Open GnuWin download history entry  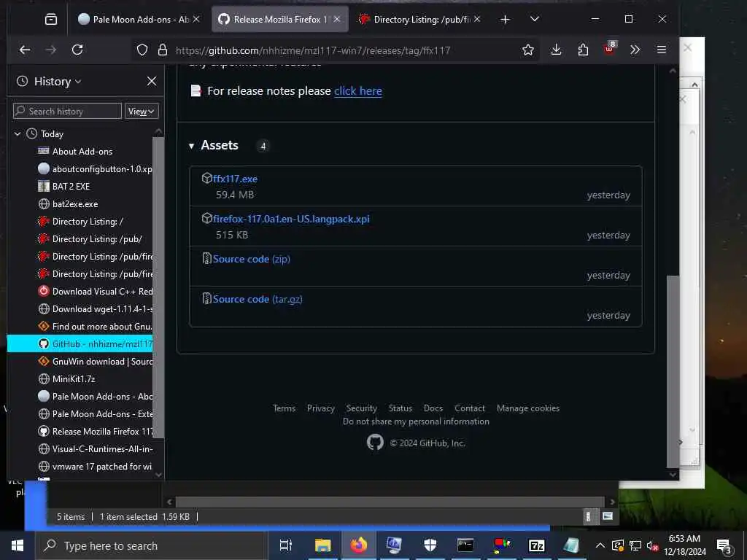pos(94,362)
